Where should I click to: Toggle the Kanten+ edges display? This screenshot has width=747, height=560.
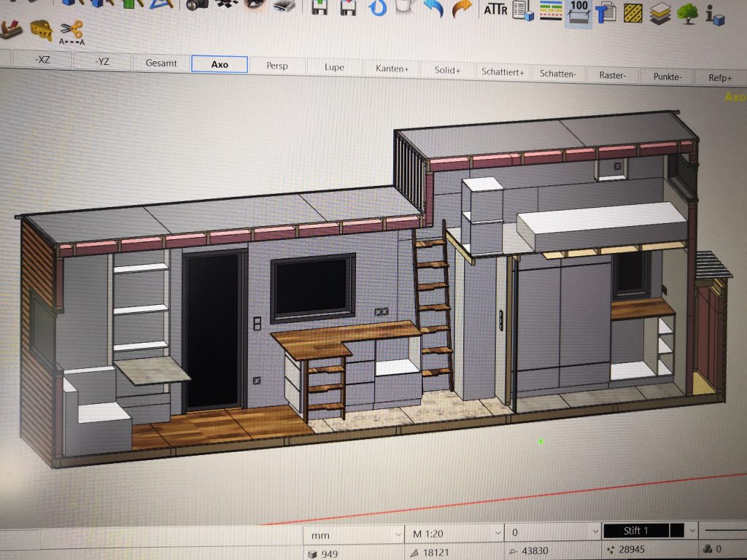click(392, 68)
